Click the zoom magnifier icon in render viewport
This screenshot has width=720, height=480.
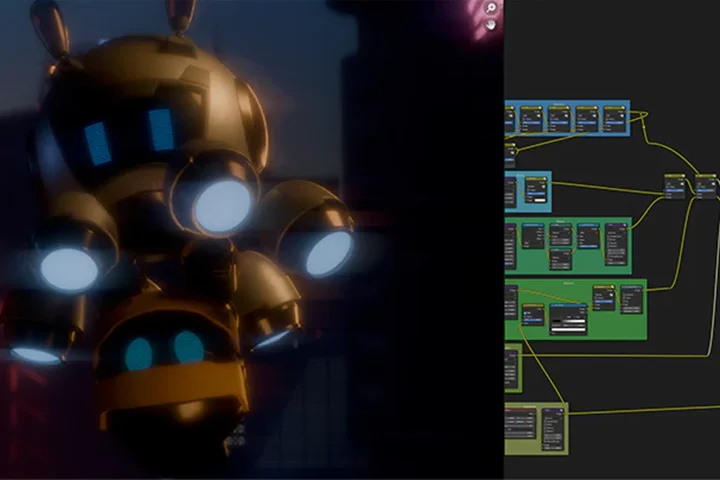(x=491, y=8)
